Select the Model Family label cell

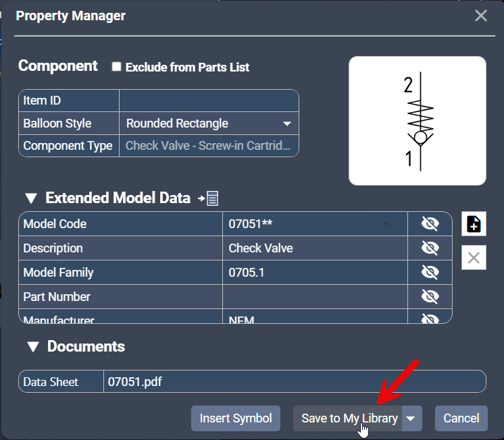click(x=120, y=273)
